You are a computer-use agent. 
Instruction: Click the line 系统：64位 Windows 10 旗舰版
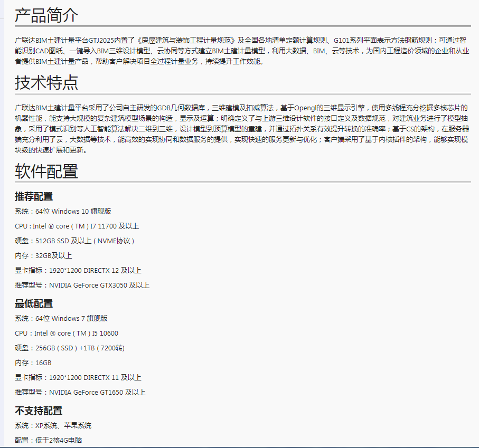[x=63, y=211]
